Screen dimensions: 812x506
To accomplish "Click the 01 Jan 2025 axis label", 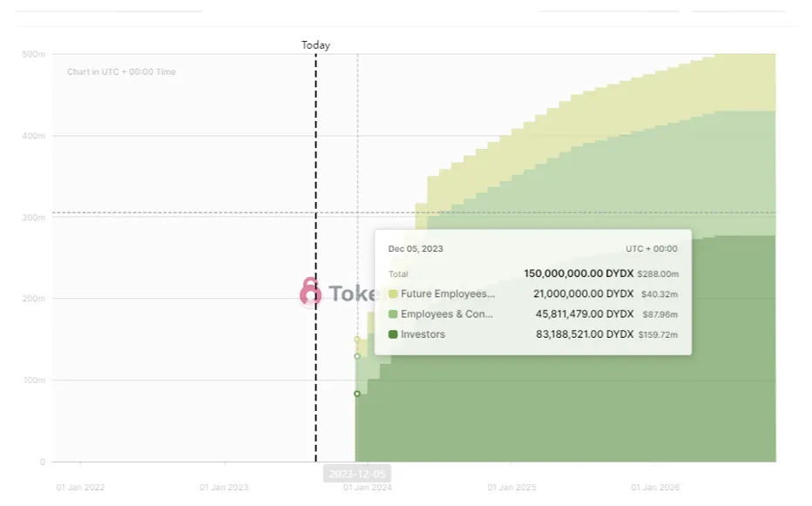I will tap(511, 488).
